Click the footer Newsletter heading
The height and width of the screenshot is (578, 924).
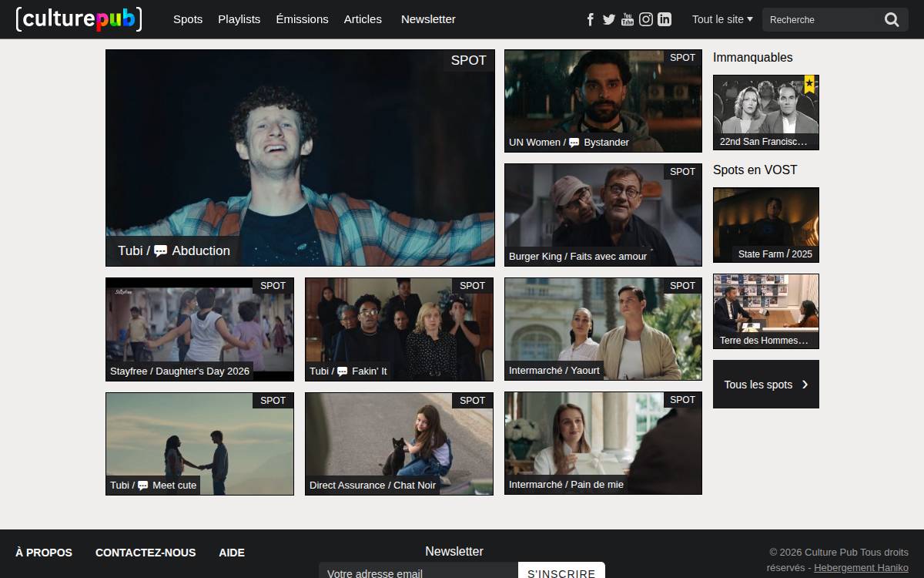(454, 552)
